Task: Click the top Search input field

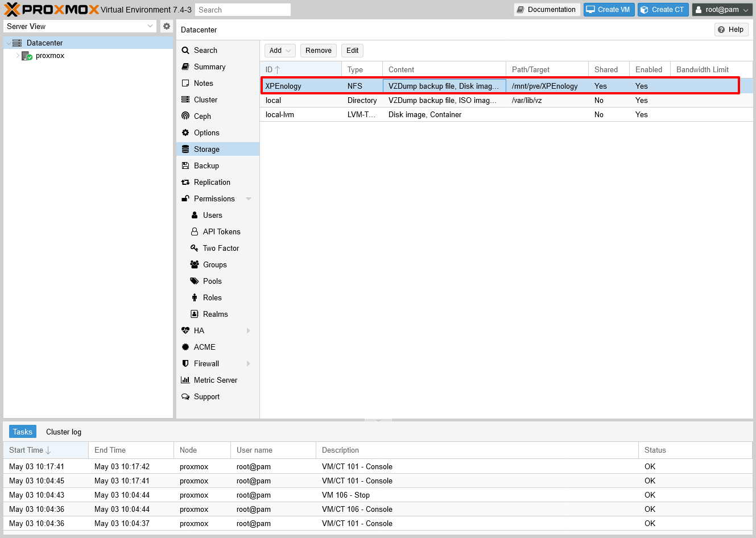Action: point(243,10)
